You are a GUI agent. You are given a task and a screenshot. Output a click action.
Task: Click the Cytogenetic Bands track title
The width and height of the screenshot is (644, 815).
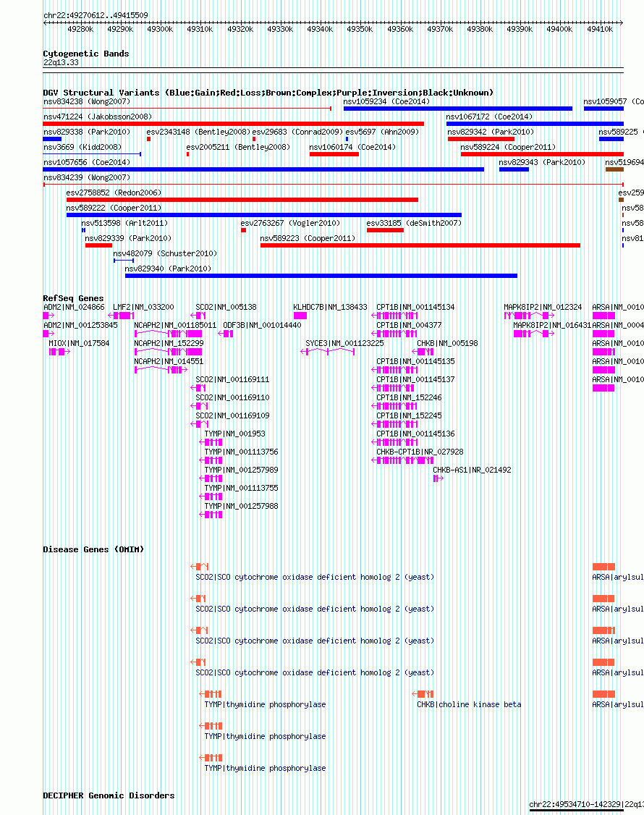pos(86,54)
